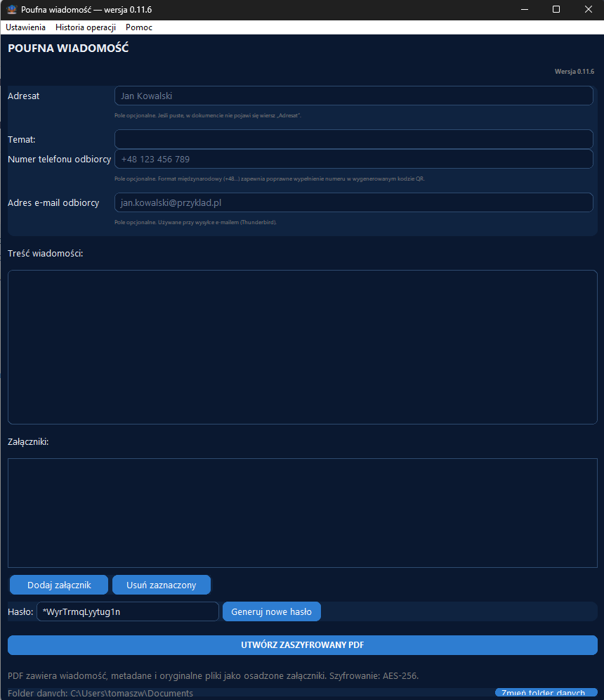Click UTWÓRZ ZASZYFROWANY PDF button
604x700 pixels.
pos(303,645)
